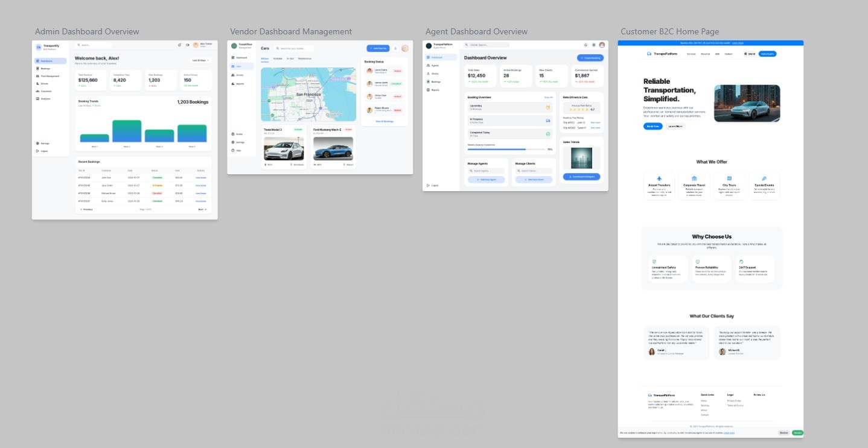Click View All Bookings link in Vendor dashboard

tap(385, 121)
